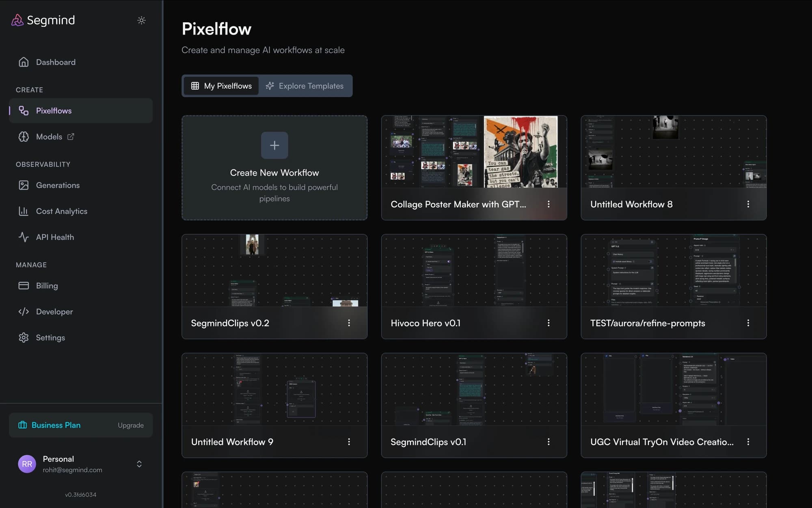Image resolution: width=812 pixels, height=508 pixels.
Task: Open SegmindClips v0.1 title
Action: point(428,442)
